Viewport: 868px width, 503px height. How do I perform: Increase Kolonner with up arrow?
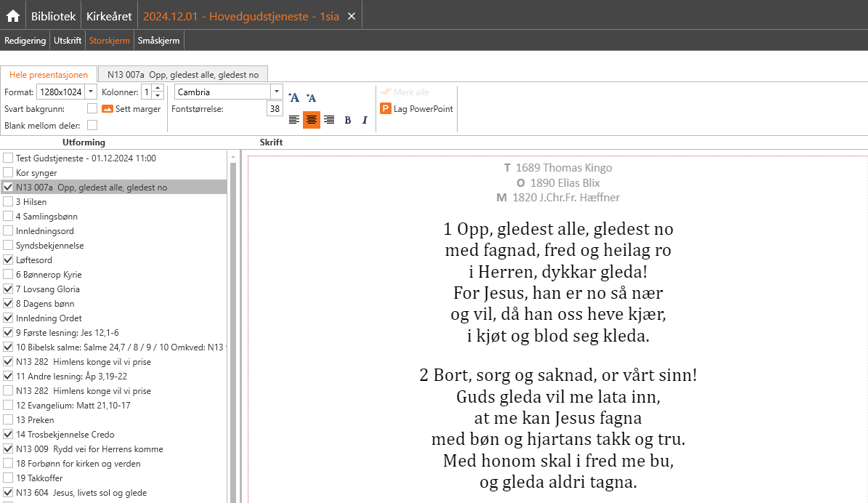[x=158, y=89]
